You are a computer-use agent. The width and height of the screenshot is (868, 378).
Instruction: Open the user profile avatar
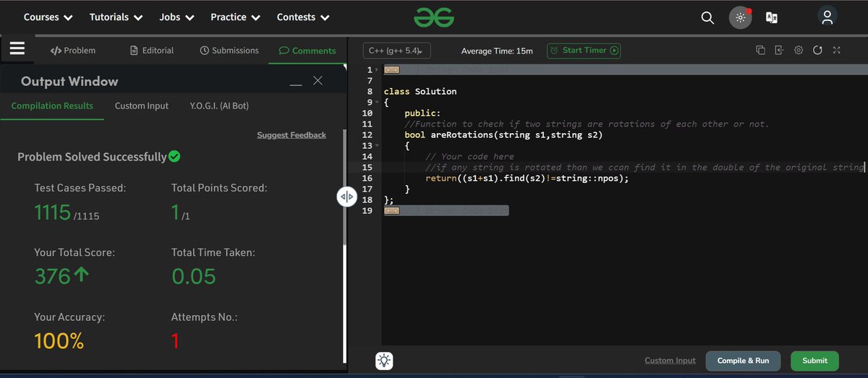click(827, 16)
